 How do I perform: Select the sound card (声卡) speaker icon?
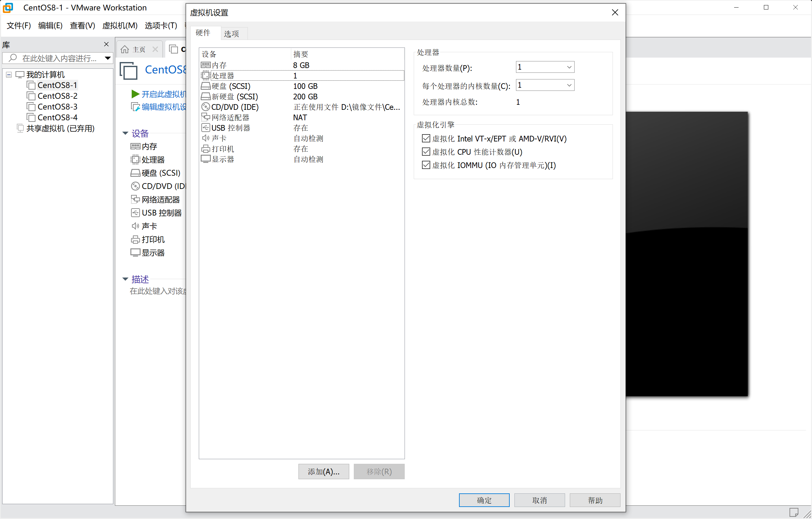[x=205, y=138]
